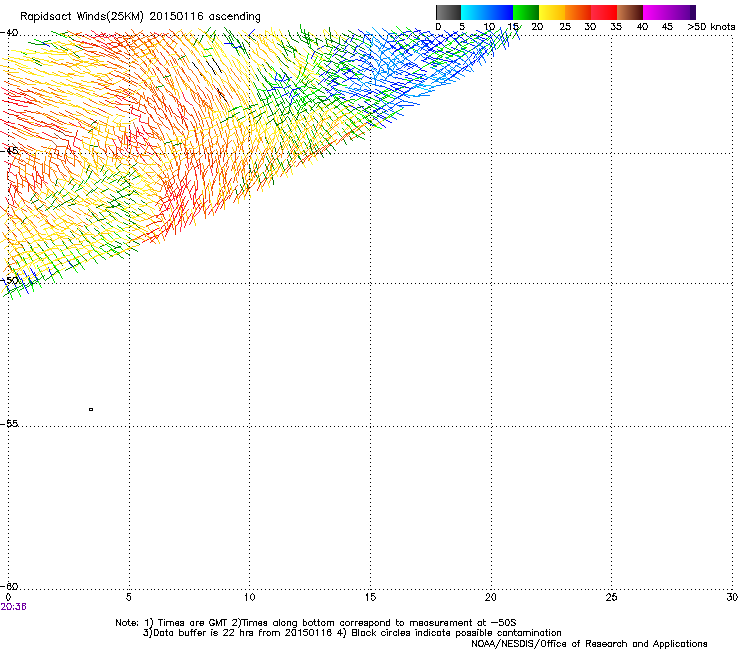Click the 'NOAA/NESDIS/Office of Research and Applications' credit
740x650 pixels.
(589, 644)
